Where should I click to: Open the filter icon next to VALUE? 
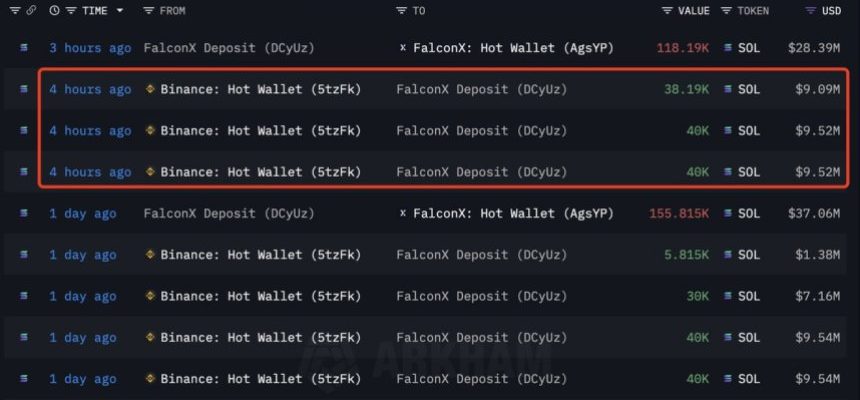click(x=667, y=10)
